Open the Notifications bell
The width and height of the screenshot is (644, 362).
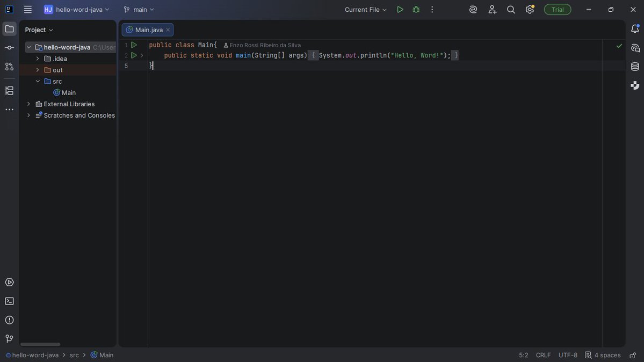[x=635, y=29]
